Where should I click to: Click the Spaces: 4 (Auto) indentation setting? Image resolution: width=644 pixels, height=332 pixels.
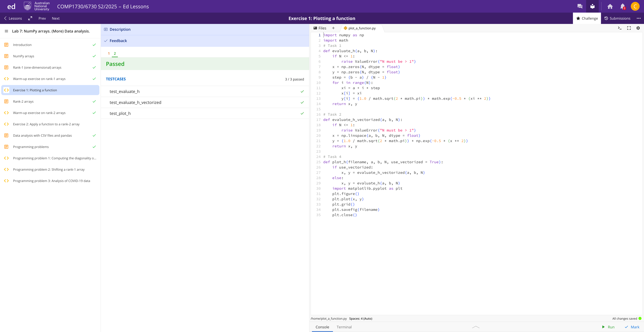[x=360, y=319]
